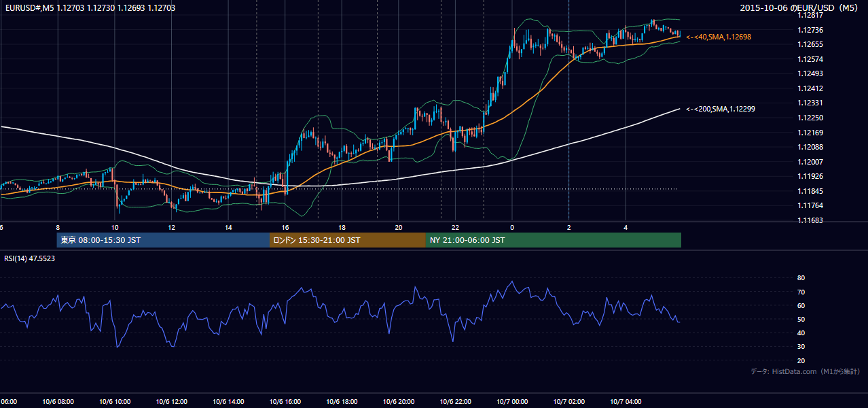
Task: Click the 10/6 14:00 time label
Action: [x=228, y=402]
